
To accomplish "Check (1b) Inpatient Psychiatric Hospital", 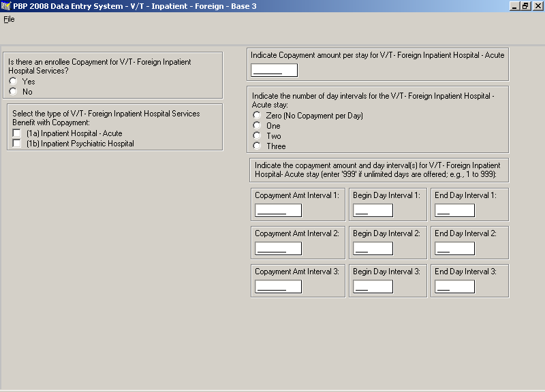I will click(x=16, y=143).
